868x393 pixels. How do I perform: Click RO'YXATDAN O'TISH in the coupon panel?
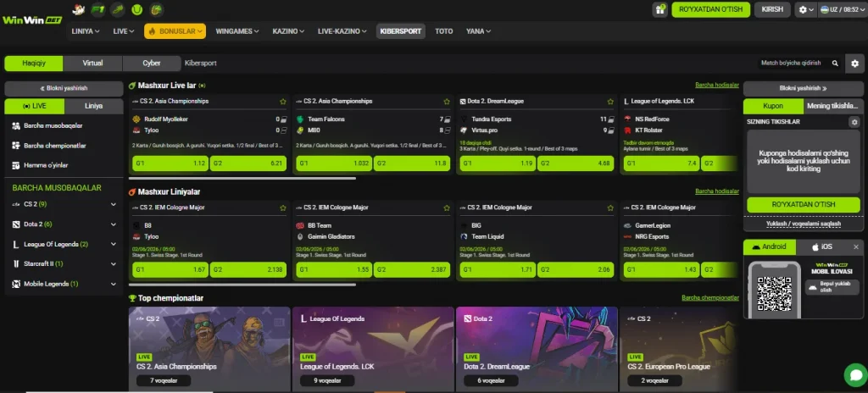[x=804, y=205]
